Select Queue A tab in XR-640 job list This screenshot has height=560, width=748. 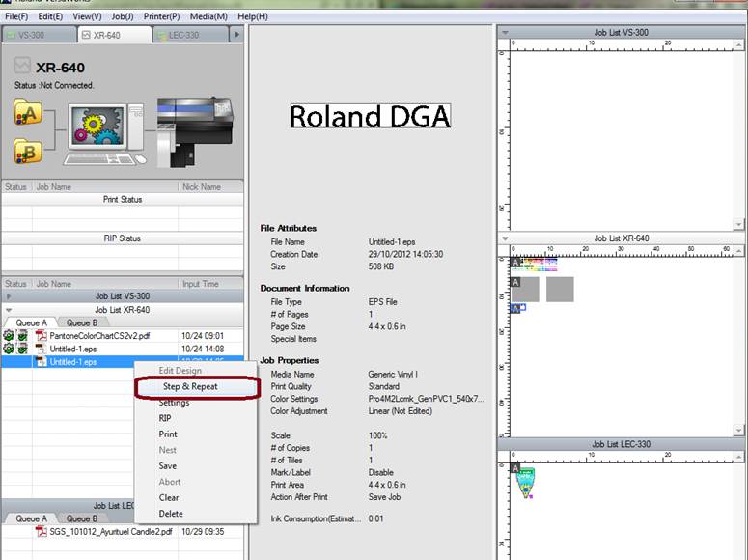[31, 322]
